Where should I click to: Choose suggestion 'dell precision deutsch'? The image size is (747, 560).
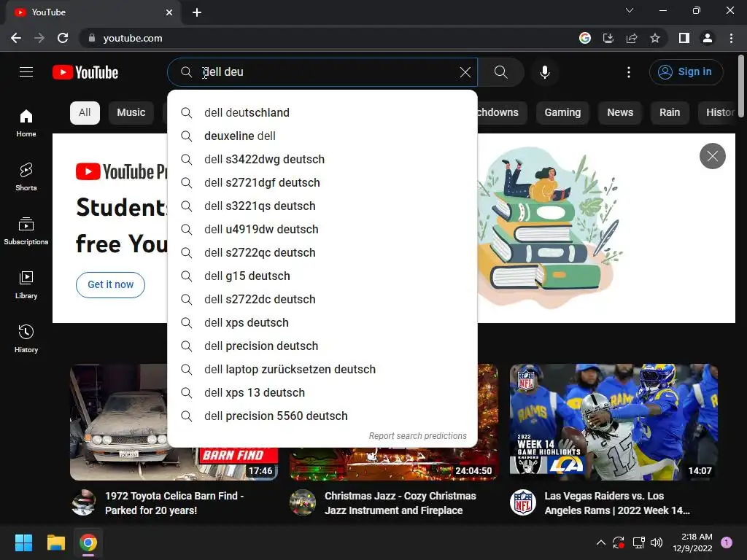pyautogui.click(x=322, y=346)
